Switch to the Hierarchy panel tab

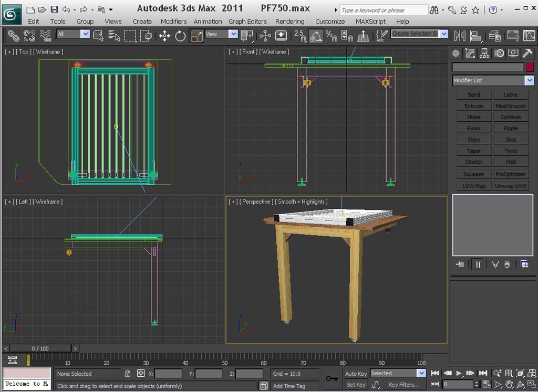click(x=484, y=53)
